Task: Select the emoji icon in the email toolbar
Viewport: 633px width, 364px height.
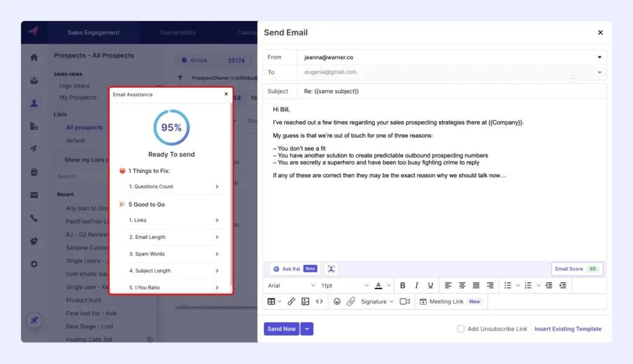Action: (337, 301)
